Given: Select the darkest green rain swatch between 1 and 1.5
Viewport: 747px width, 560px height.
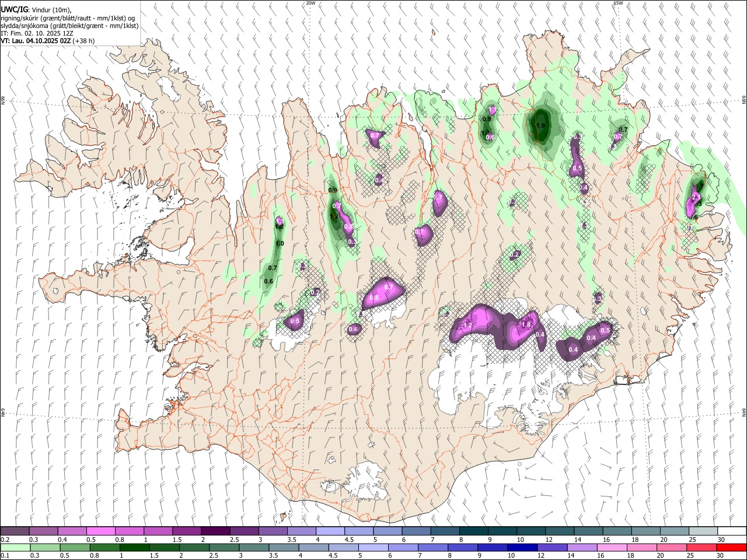Looking at the screenshot, I should point(134,547).
